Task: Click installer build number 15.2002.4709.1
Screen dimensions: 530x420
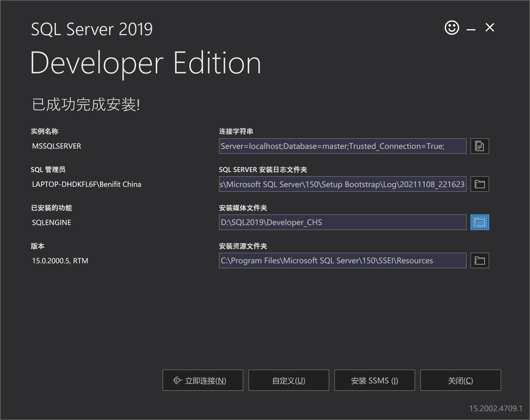Action: [496, 408]
